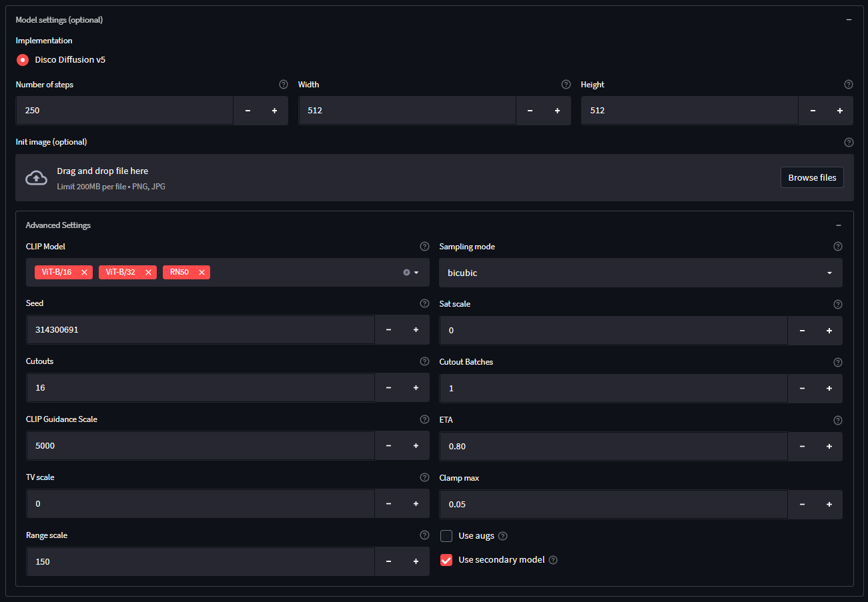This screenshot has height=602, width=868.
Task: Decrease the ETA value
Action: pos(802,447)
